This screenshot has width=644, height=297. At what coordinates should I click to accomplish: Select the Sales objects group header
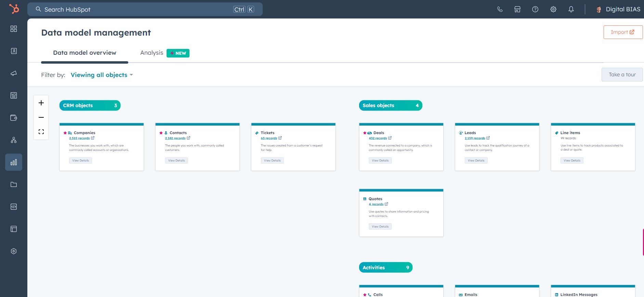pos(391,105)
